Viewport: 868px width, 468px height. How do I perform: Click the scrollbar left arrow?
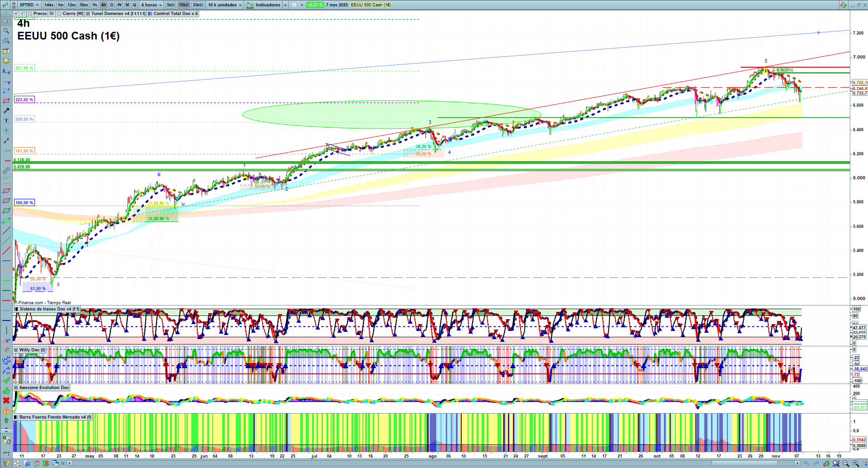tap(69, 463)
